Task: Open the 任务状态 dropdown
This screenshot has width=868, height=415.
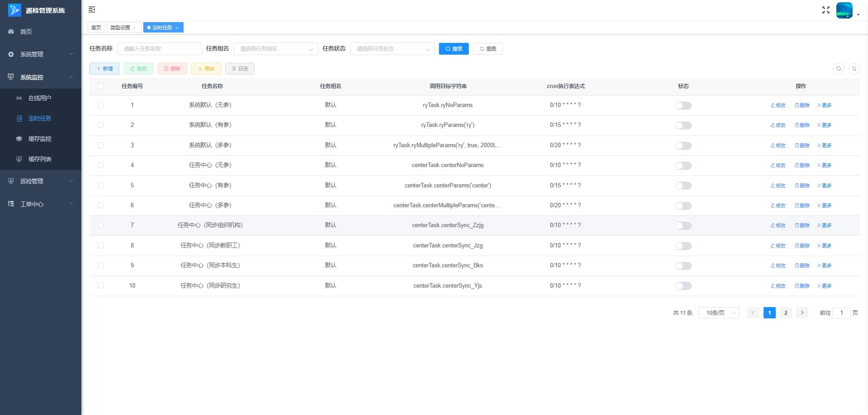Action: click(x=392, y=49)
